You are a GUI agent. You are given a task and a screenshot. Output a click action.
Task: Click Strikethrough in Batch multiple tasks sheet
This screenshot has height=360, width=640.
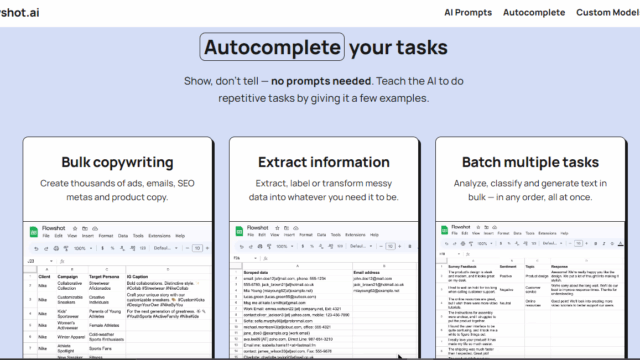tap(612, 244)
